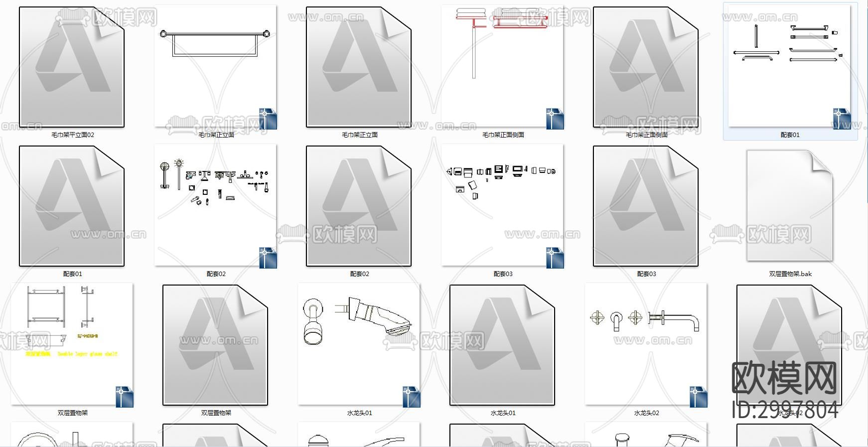
Task: Select the Autodesk-icon file named 配套02
Action: 359,206
